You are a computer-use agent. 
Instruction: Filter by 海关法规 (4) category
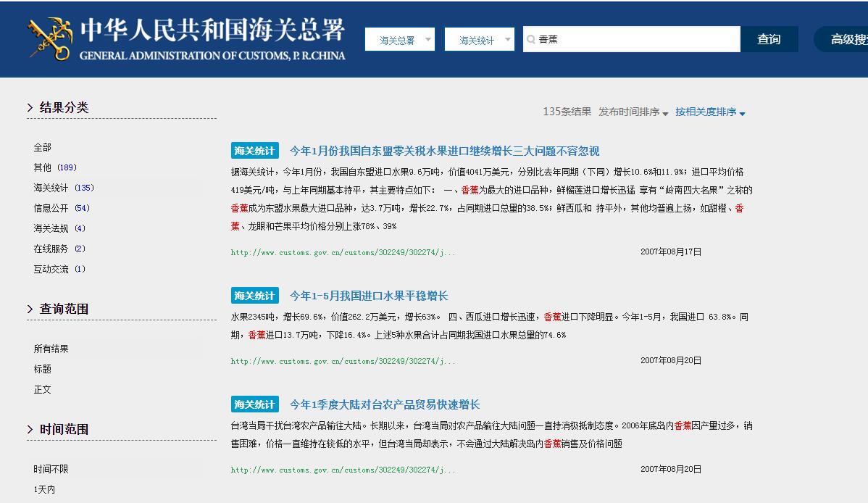(x=59, y=228)
